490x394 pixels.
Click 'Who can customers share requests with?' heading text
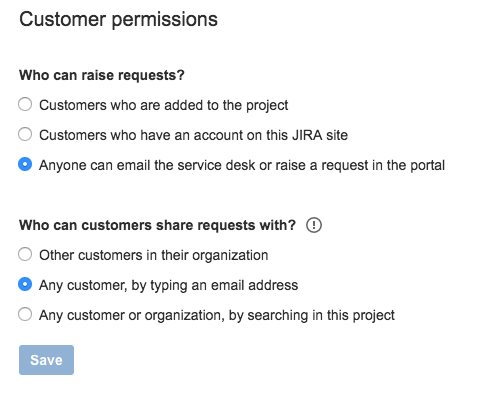tap(157, 225)
